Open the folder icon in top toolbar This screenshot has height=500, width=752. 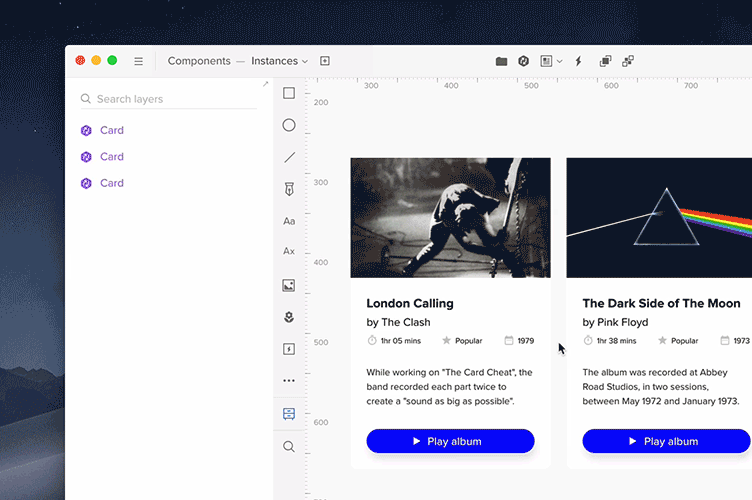pos(501,61)
